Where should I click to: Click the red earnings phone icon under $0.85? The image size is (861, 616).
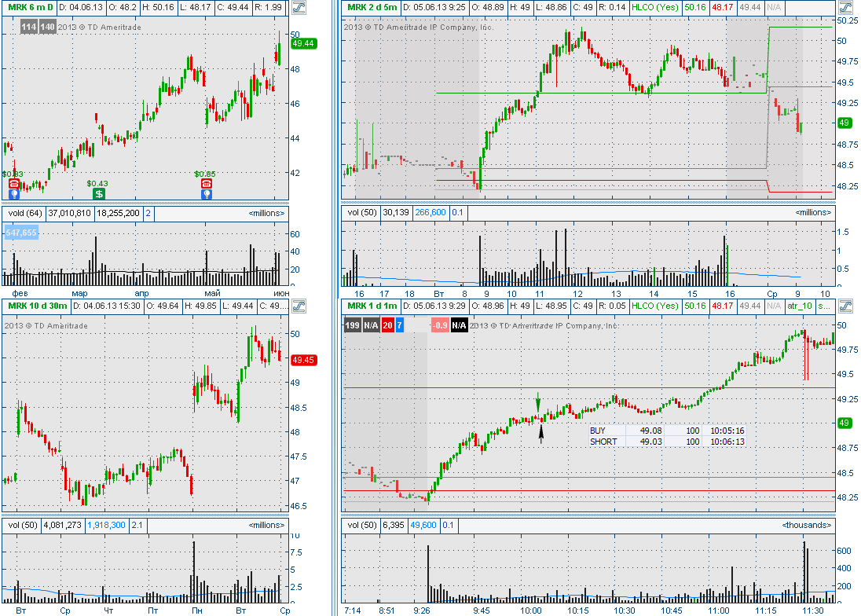coord(207,183)
